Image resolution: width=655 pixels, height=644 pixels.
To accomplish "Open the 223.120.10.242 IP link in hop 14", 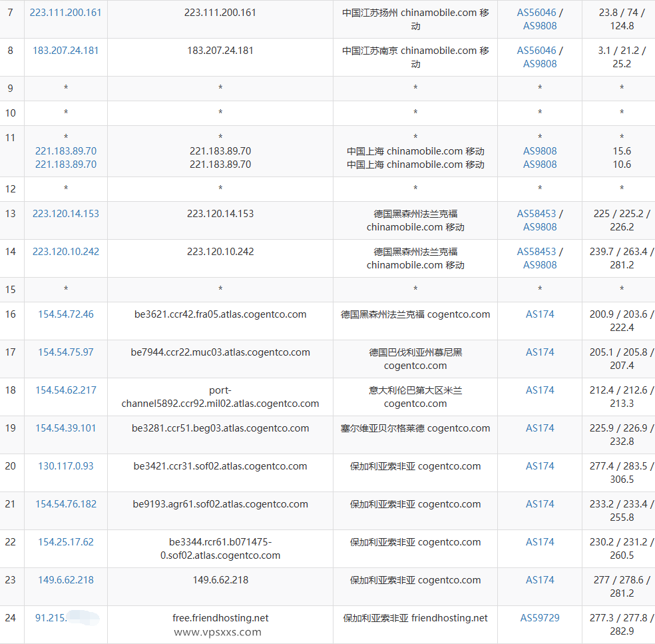I will (x=66, y=252).
